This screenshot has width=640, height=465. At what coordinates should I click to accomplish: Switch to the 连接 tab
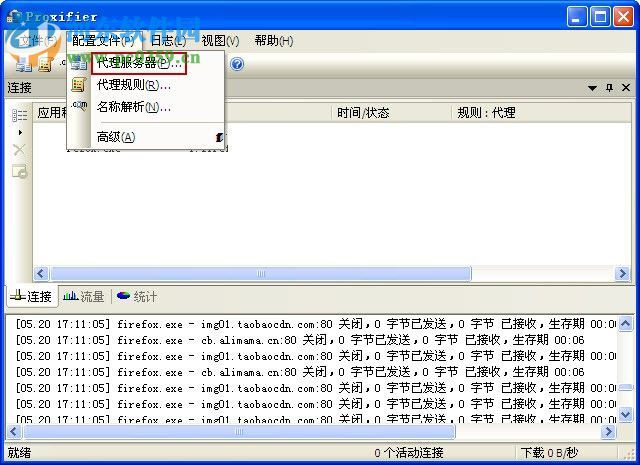pos(32,296)
